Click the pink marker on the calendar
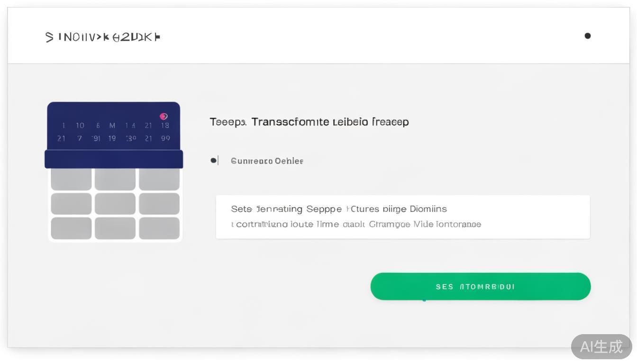Screen dimensions: 637x364 click(x=164, y=116)
